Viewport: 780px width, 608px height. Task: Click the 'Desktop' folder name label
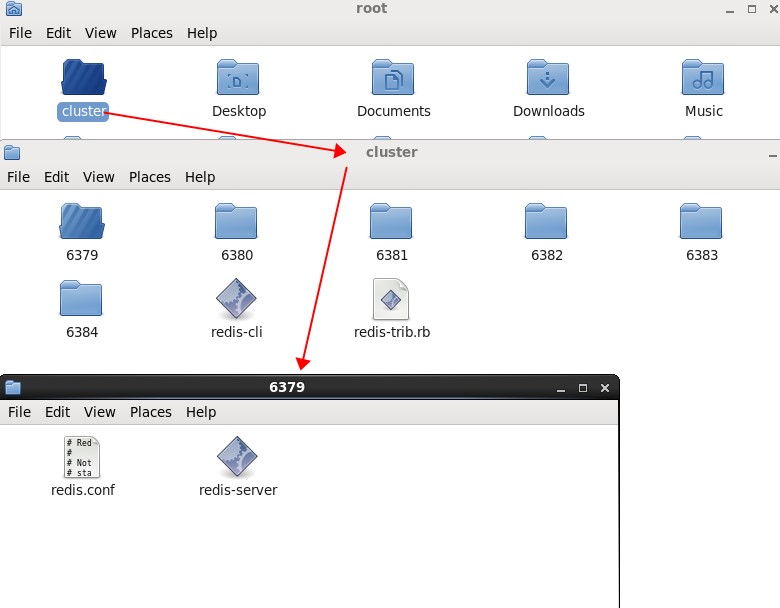(239, 111)
